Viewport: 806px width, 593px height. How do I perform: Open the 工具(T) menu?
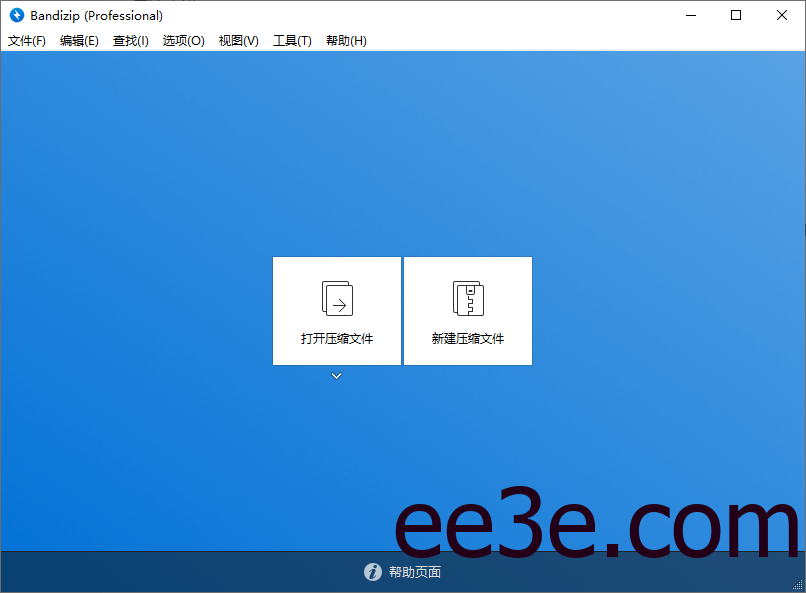tap(292, 41)
